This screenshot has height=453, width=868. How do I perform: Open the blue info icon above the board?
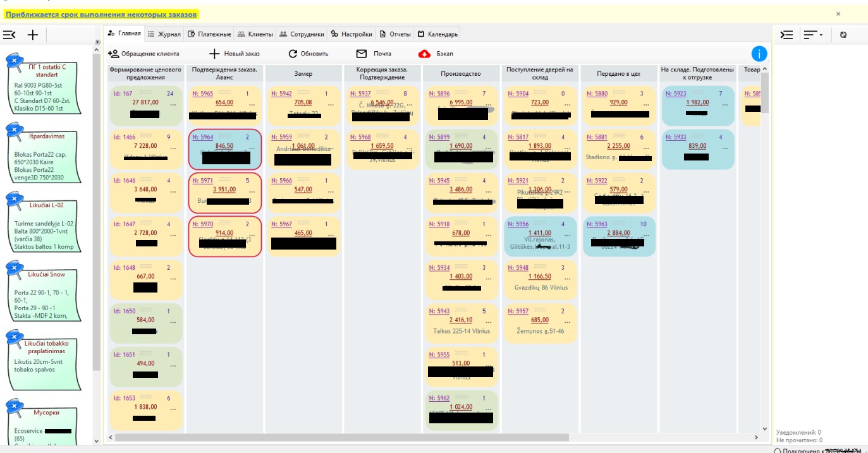point(759,54)
